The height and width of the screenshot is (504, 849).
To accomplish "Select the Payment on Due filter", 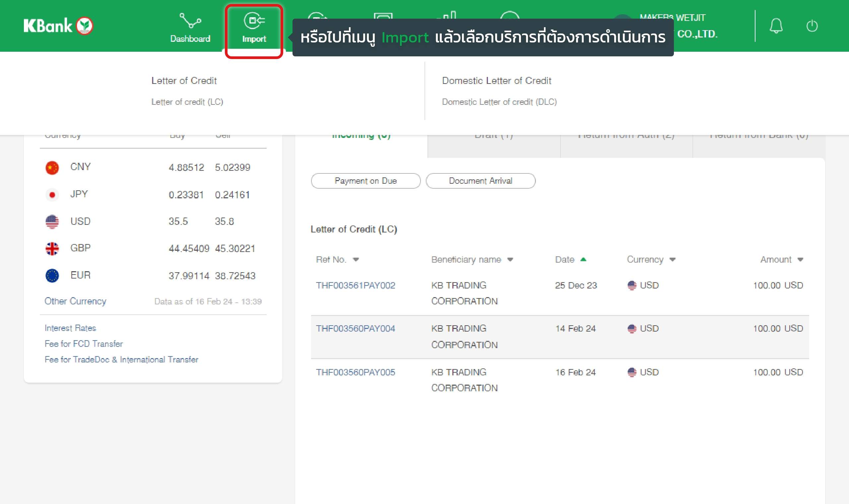I will click(x=365, y=181).
